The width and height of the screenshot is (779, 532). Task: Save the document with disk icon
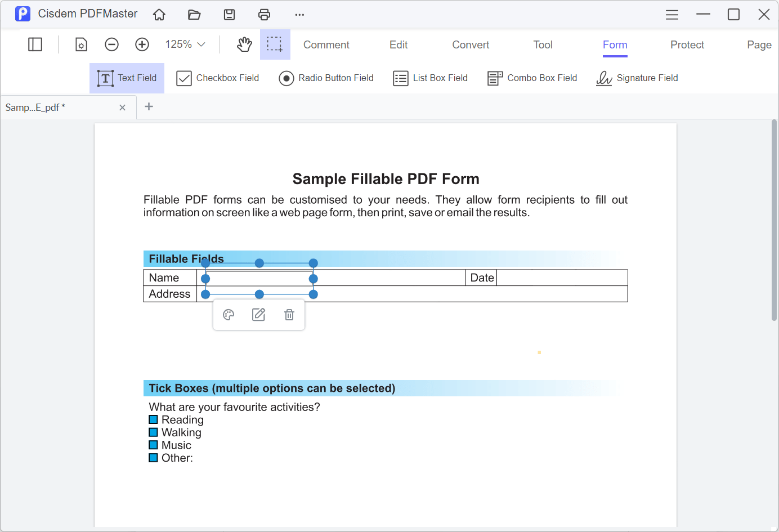point(230,15)
